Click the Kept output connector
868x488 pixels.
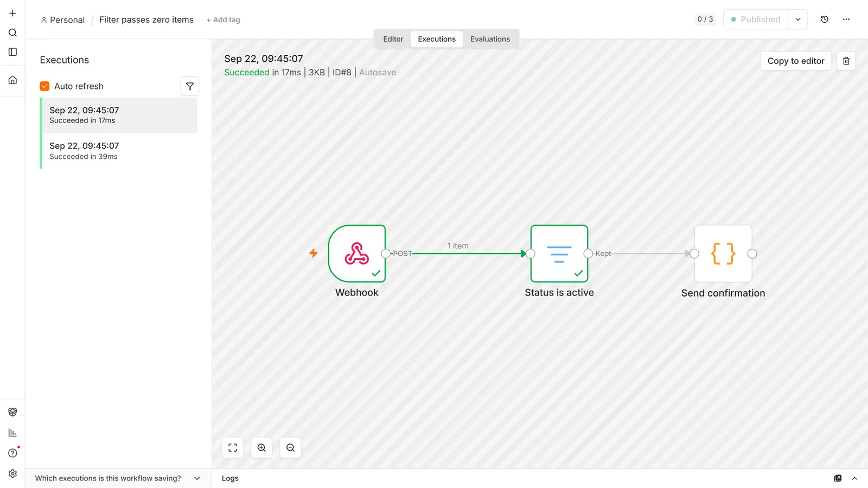point(588,254)
